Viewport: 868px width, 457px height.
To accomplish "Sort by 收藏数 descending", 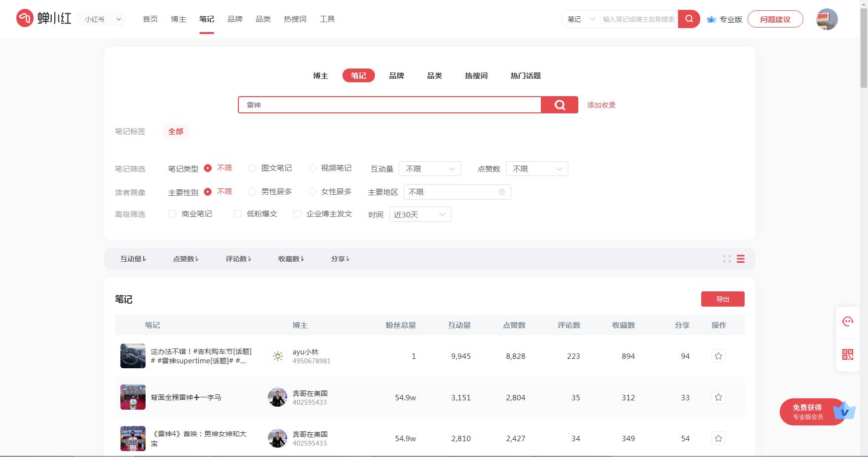I will point(291,259).
